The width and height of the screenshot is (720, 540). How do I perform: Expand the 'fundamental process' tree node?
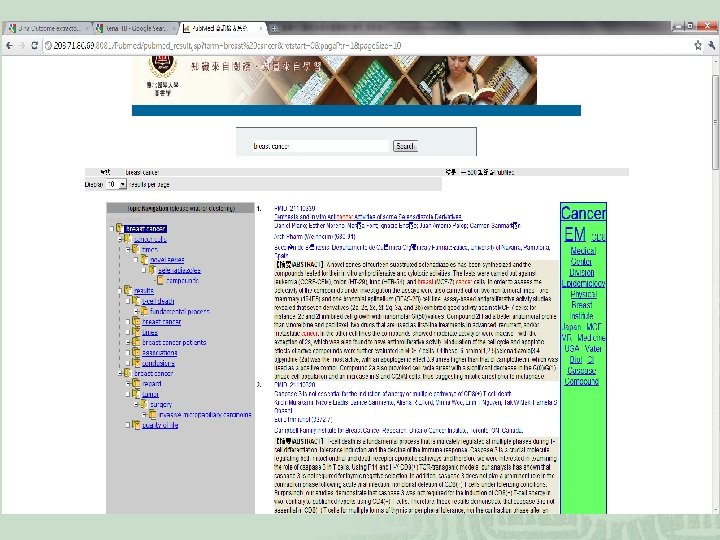136,311
